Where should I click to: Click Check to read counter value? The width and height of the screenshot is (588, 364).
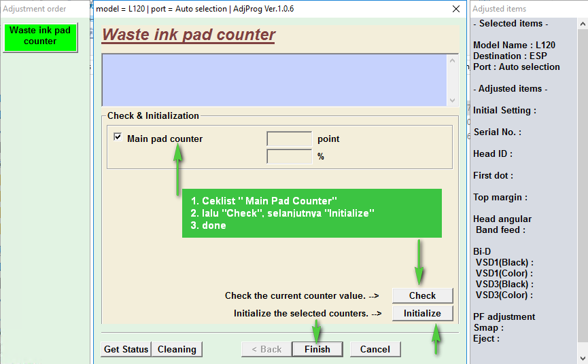(x=422, y=295)
